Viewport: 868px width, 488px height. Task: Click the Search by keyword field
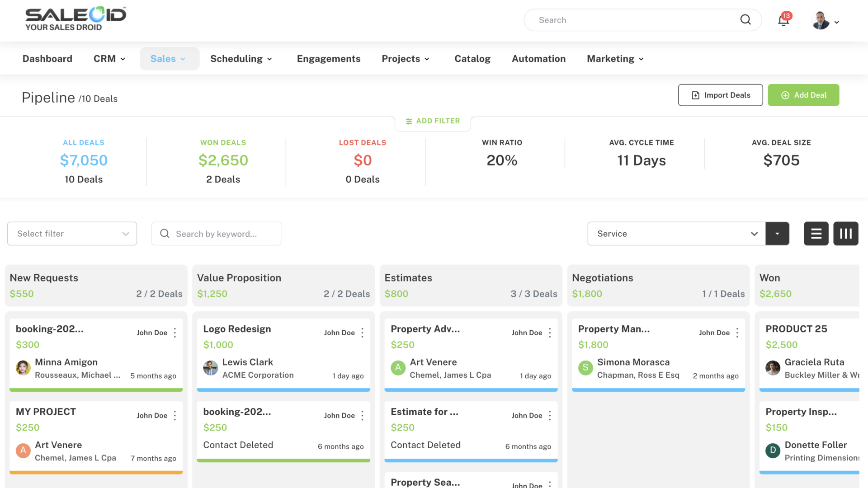click(216, 234)
